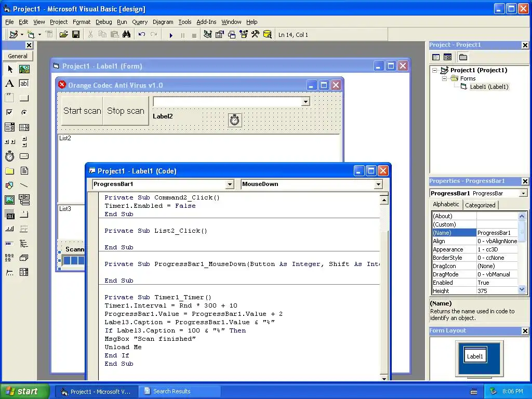
Task: Toggle Folders in the Project panel
Action: (463, 57)
